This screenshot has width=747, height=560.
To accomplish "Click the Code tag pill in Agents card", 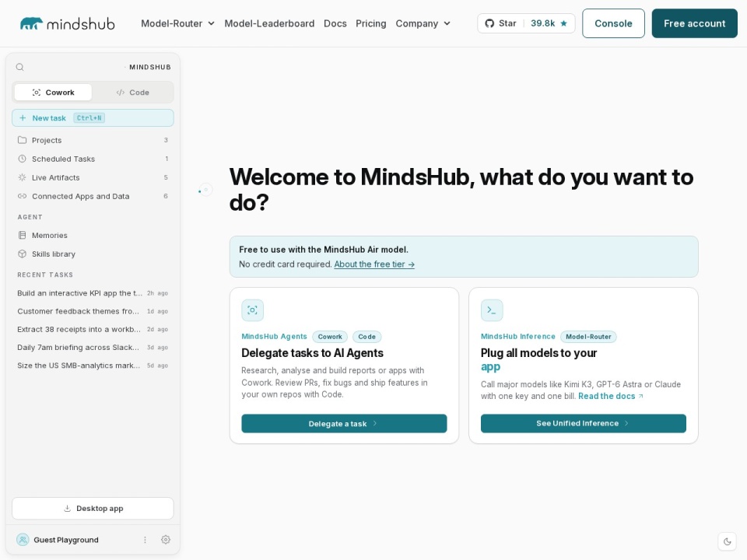I will 366,337.
